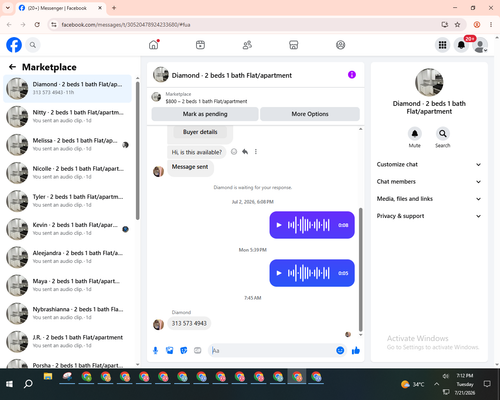The height and width of the screenshot is (400, 500).
Task: Open the menu grid icon
Action: click(x=442, y=45)
